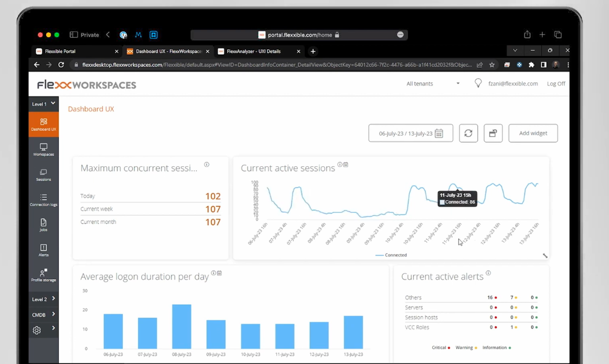Image resolution: width=609 pixels, height=364 pixels.
Task: Open a new browser tab with plus
Action: (313, 51)
